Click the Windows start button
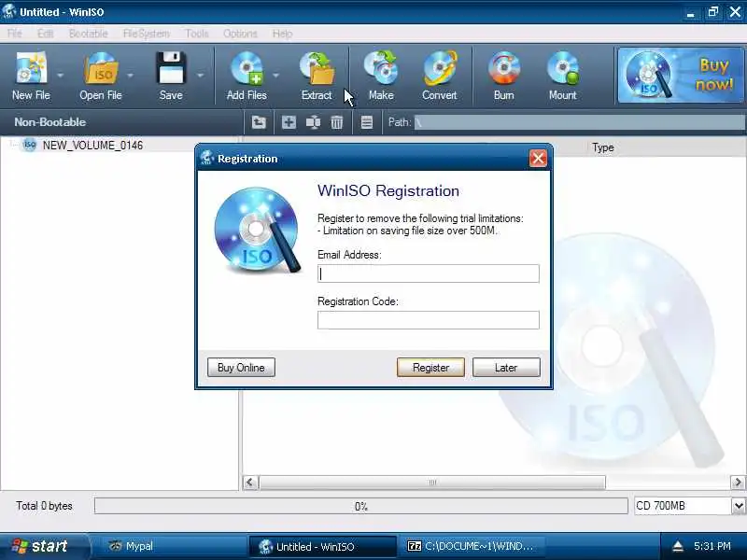747x560 pixels. [44, 546]
